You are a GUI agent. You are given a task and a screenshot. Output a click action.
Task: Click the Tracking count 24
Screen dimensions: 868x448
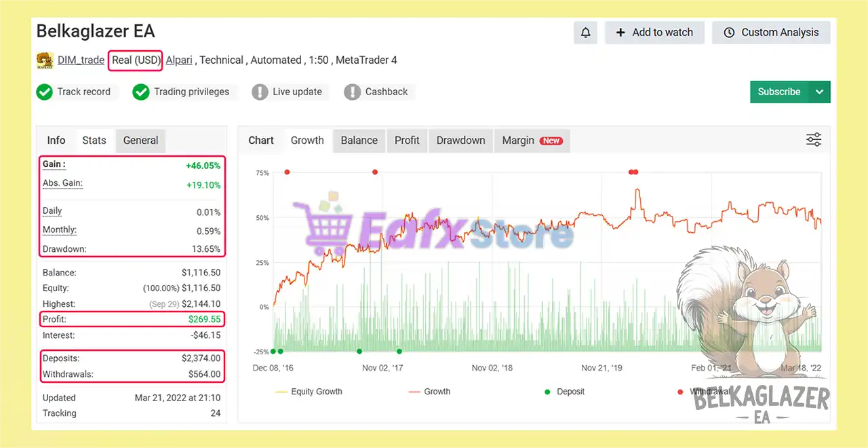point(215,413)
